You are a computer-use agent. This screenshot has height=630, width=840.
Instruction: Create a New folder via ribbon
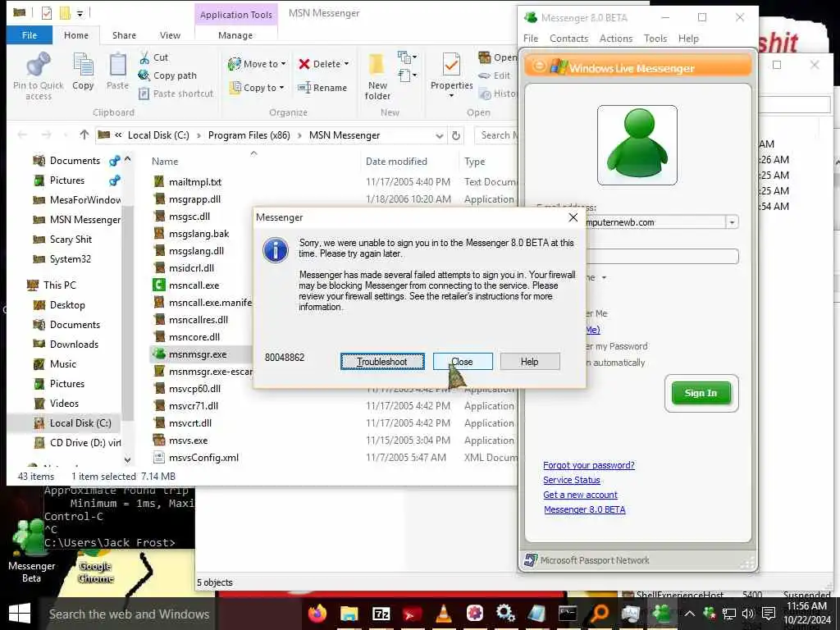(x=377, y=76)
